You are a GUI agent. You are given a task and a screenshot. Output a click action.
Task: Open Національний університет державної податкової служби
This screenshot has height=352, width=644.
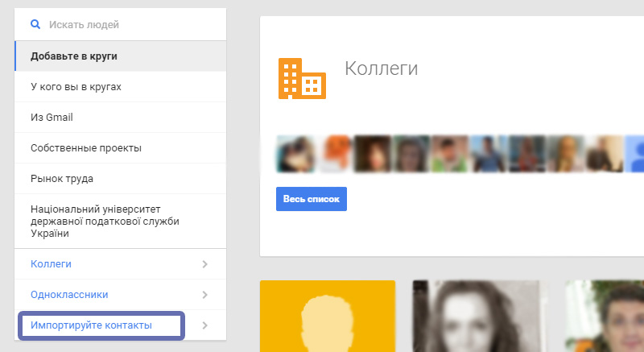(x=120, y=221)
